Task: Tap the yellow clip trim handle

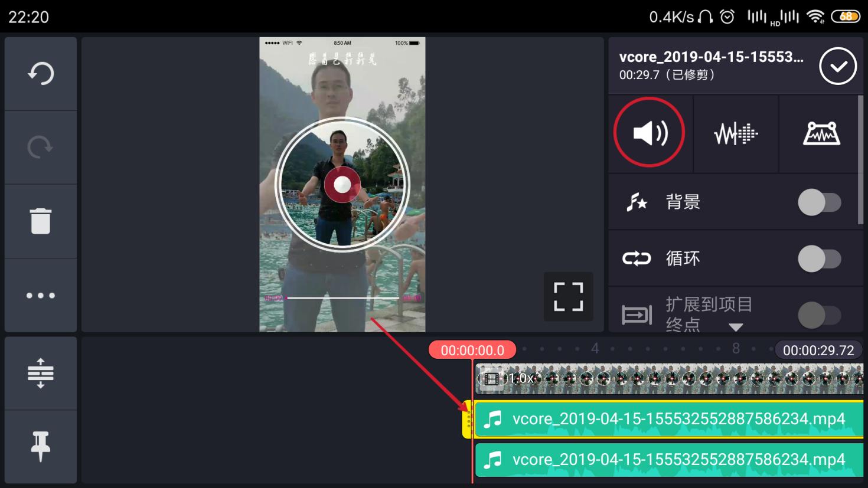Action: coord(468,420)
